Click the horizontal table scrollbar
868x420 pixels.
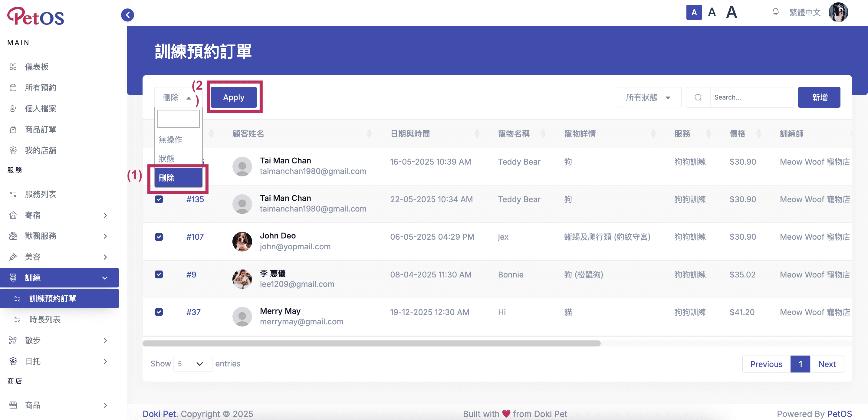coord(371,343)
